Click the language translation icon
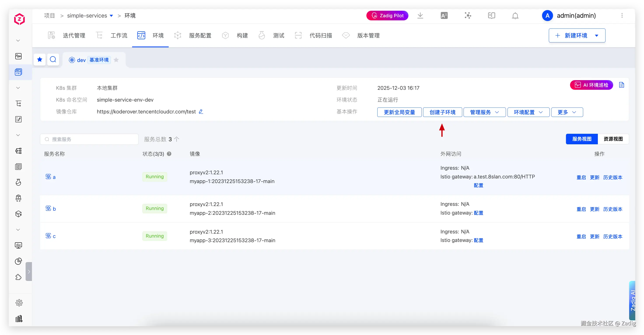This screenshot has width=644, height=335. tap(444, 16)
